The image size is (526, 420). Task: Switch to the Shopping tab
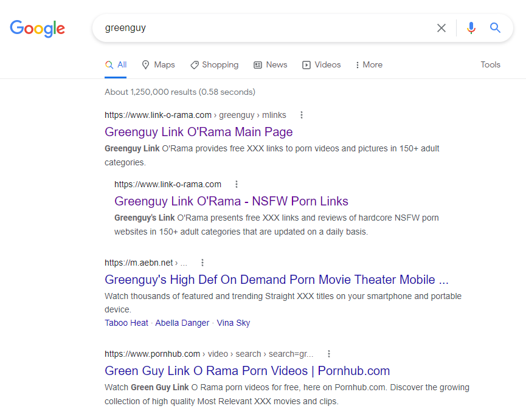coord(214,64)
